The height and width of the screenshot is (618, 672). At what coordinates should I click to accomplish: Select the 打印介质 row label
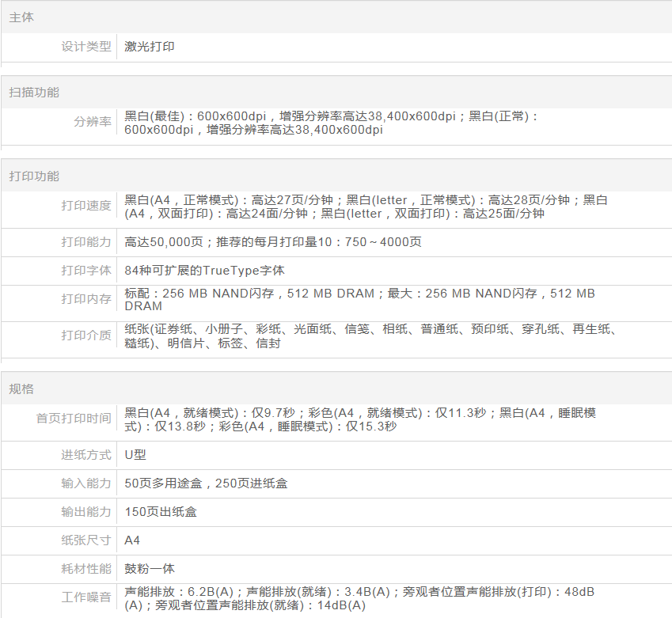click(x=86, y=336)
